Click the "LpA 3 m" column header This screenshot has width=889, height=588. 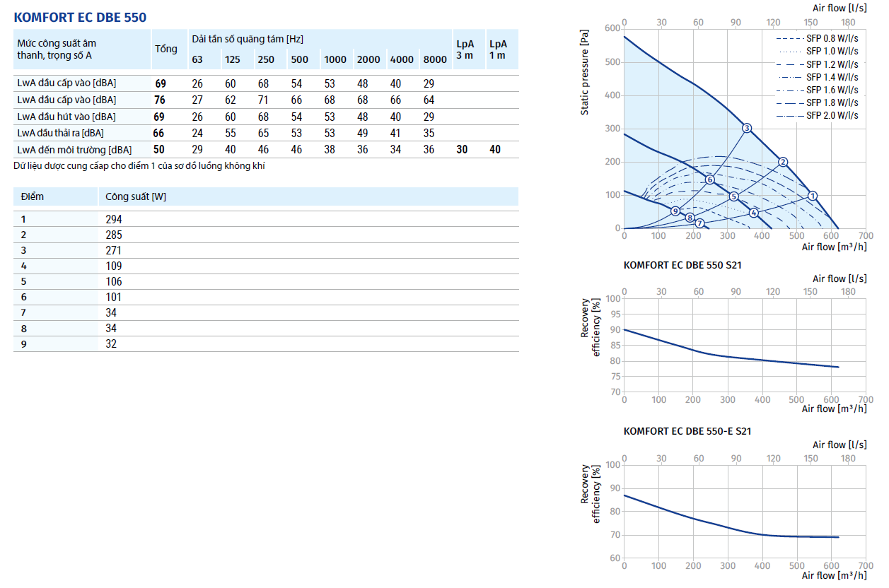coord(465,49)
